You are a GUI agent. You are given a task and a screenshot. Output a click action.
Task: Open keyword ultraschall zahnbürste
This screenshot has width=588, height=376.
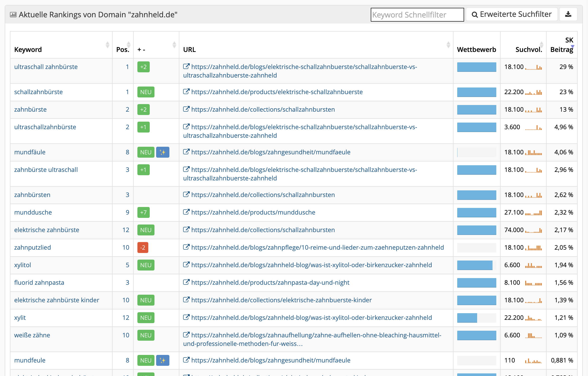[x=46, y=67]
